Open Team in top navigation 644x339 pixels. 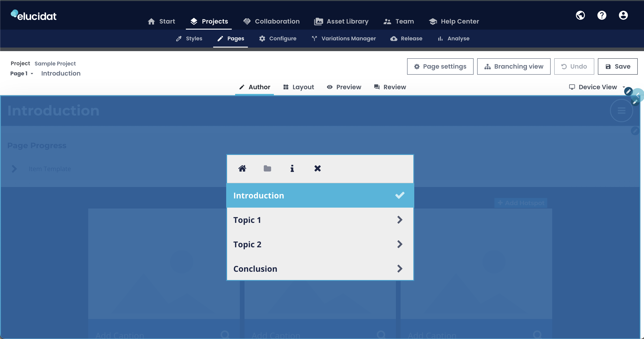pos(399,21)
